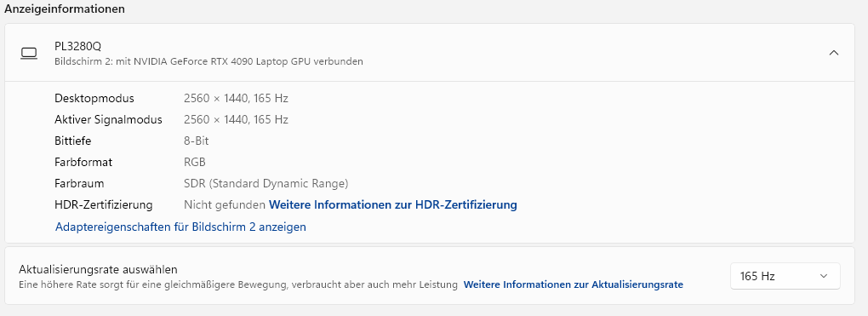Click the Eine höhere Rate description text
868x316 pixels.
238,284
